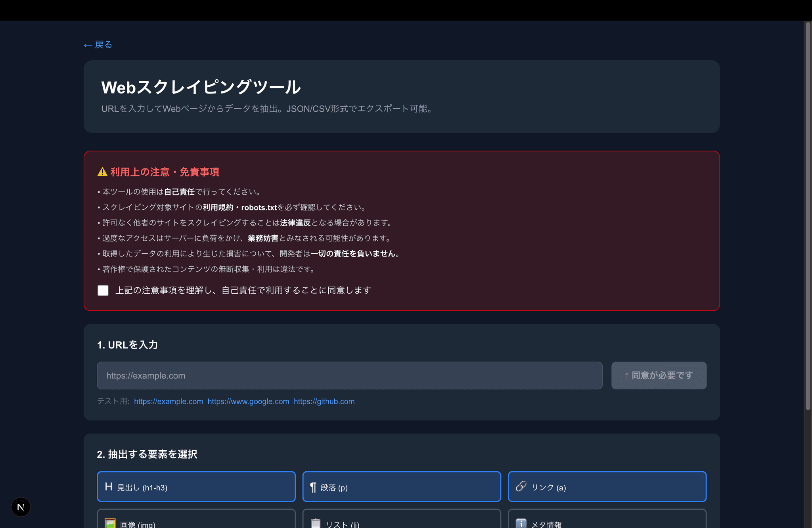Toggle the 見出し (h1-h3) extraction option
Image resolution: width=812 pixels, height=528 pixels.
(x=196, y=487)
